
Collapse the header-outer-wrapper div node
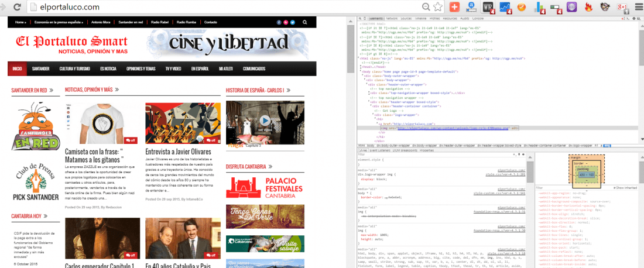tap(366, 84)
